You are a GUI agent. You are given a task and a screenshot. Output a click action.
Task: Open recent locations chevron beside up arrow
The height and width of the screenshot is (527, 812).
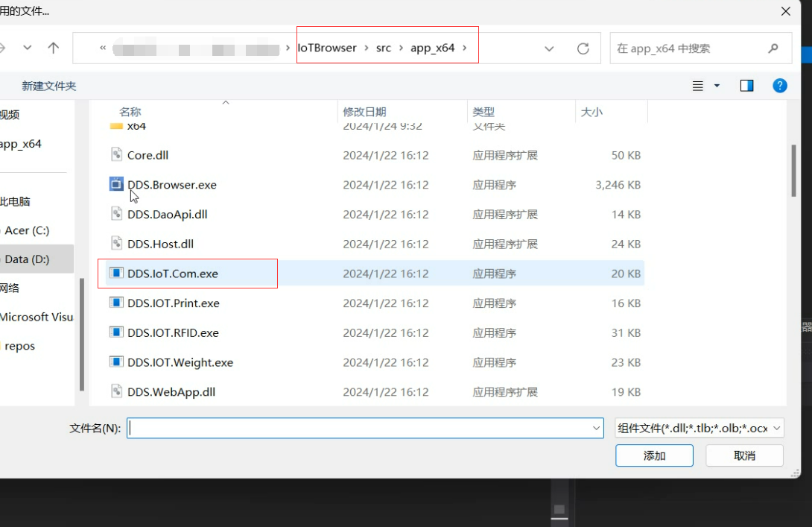28,48
